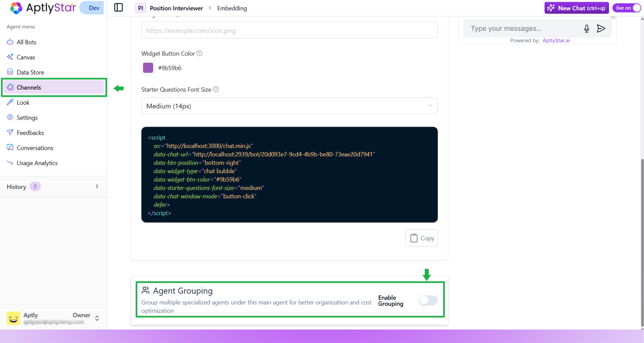Expand the History section chevron

pyautogui.click(x=97, y=187)
